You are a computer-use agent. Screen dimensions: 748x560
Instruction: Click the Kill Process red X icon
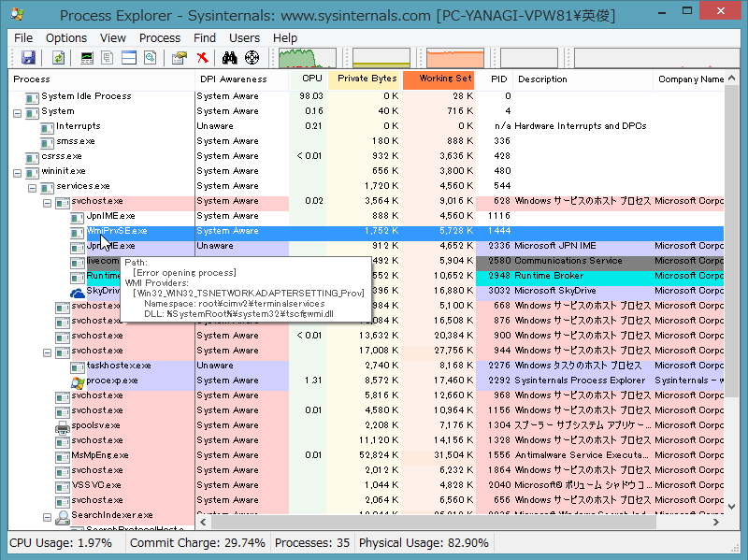click(200, 59)
